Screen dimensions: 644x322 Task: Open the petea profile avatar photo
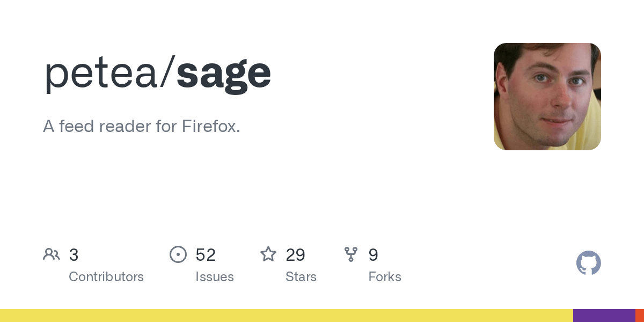547,97
